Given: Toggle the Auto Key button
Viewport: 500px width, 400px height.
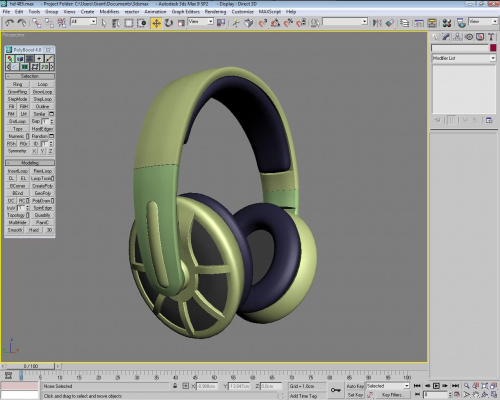Looking at the screenshot, I should pyautogui.click(x=355, y=386).
